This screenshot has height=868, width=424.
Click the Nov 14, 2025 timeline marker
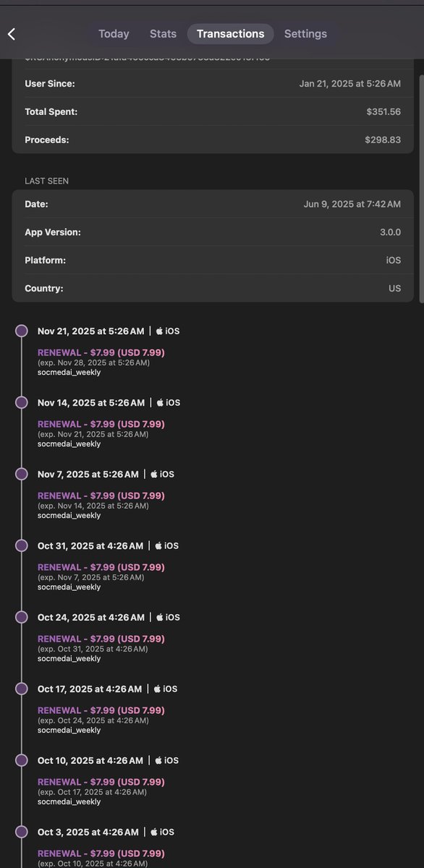click(x=22, y=402)
